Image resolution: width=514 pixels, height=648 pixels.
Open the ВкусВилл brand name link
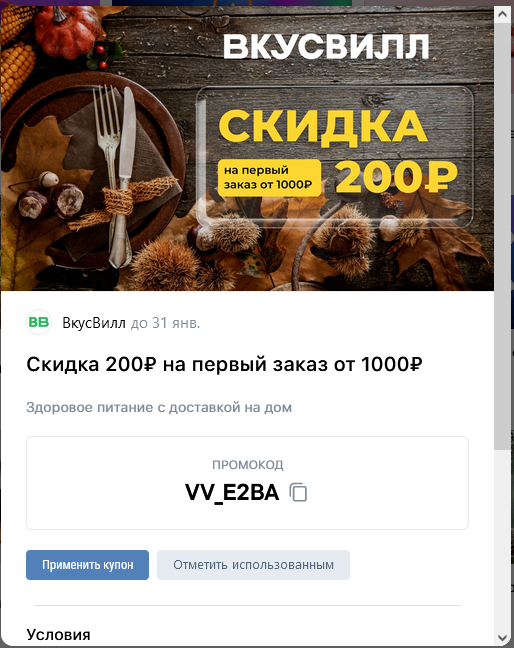(x=94, y=323)
